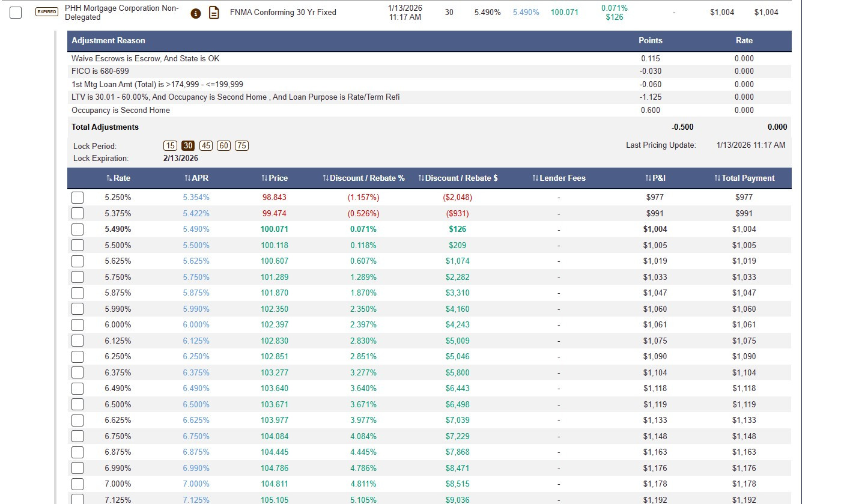Viewport: 844px width, 504px height.
Task: Choose the 15 day lock period
Action: pyautogui.click(x=171, y=145)
